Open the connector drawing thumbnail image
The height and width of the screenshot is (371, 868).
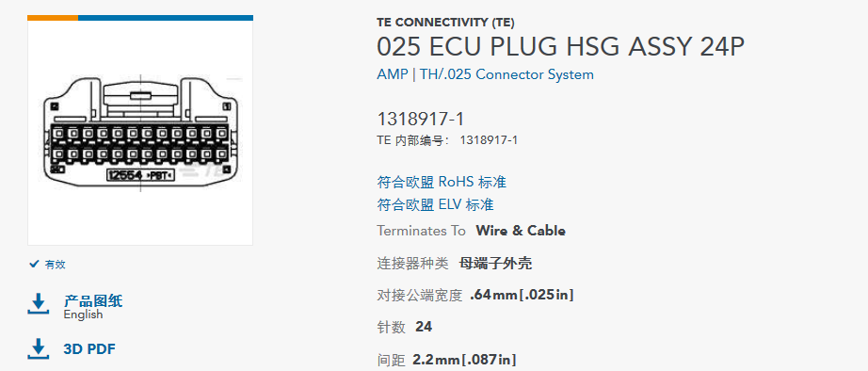(x=140, y=133)
